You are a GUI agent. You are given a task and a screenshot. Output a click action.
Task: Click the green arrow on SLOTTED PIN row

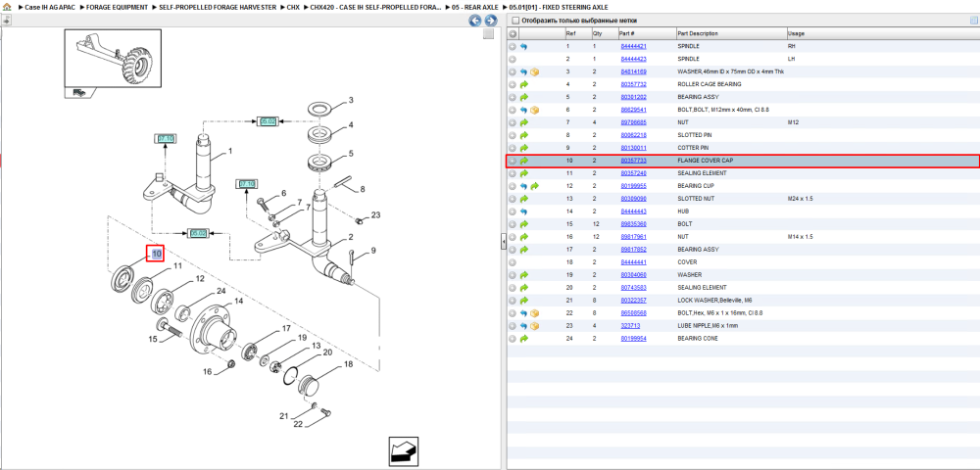point(523,135)
